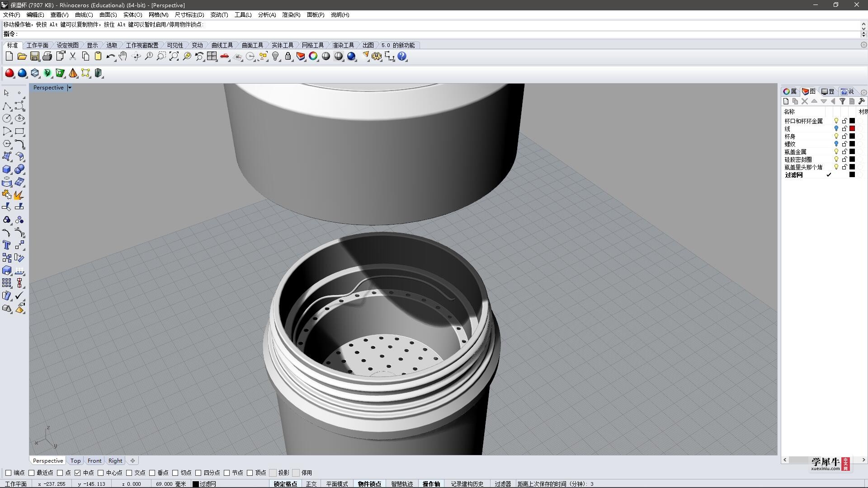
Task: Switch to the 曲线工具 toolbar tab
Action: (222, 45)
